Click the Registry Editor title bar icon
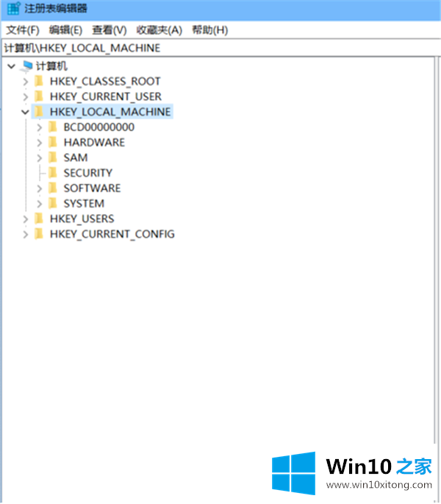 [x=13, y=8]
